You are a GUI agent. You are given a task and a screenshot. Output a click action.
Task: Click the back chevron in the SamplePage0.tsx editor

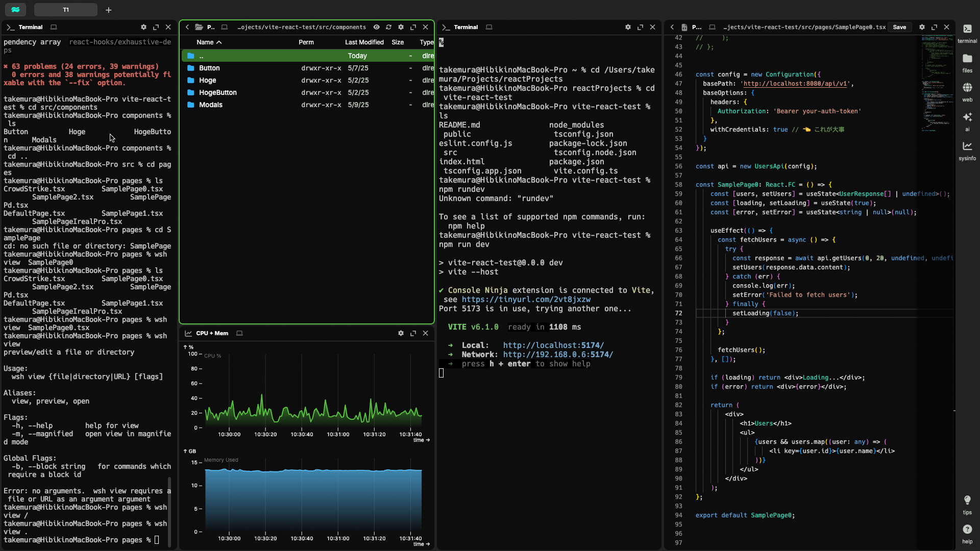coord(672,28)
